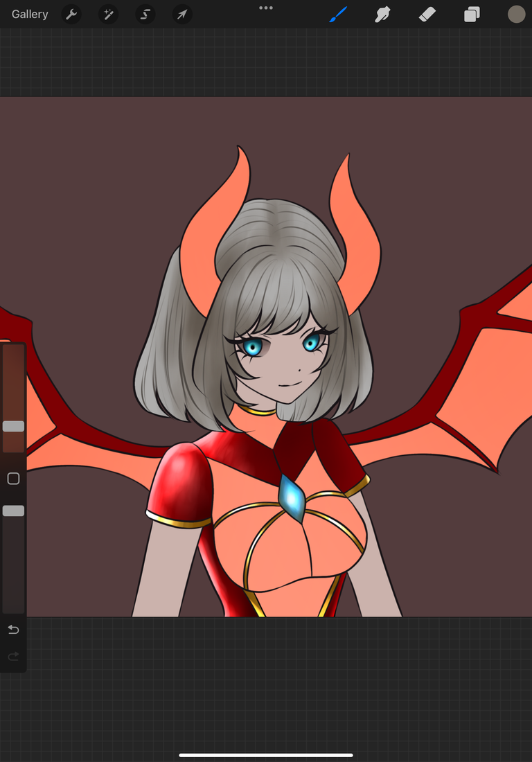The width and height of the screenshot is (532, 762).
Task: Select the Smudge tool
Action: (383, 14)
